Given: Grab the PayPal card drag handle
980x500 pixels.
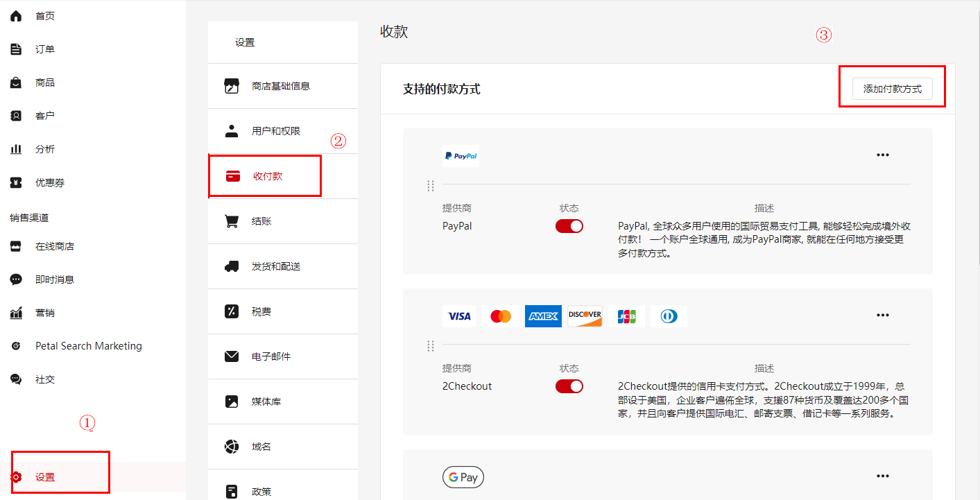Looking at the screenshot, I should pyautogui.click(x=431, y=186).
